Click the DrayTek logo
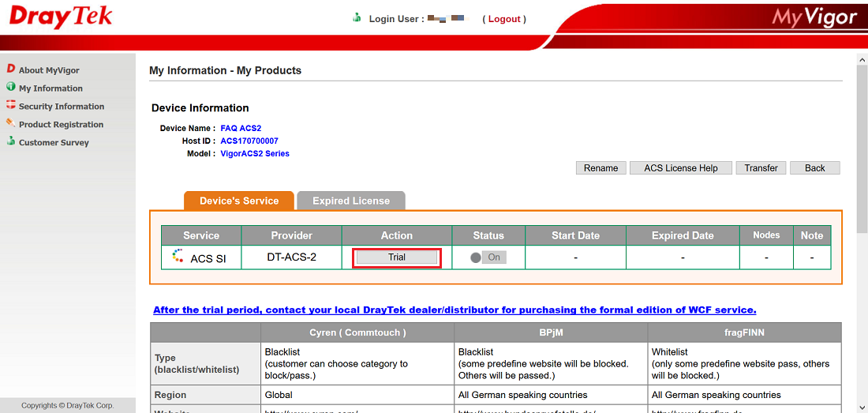Viewport: 868px width, 413px height. click(x=61, y=17)
